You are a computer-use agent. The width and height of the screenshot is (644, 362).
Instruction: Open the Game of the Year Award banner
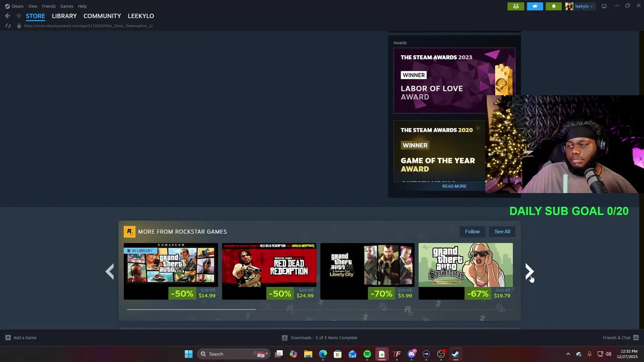[x=439, y=151]
